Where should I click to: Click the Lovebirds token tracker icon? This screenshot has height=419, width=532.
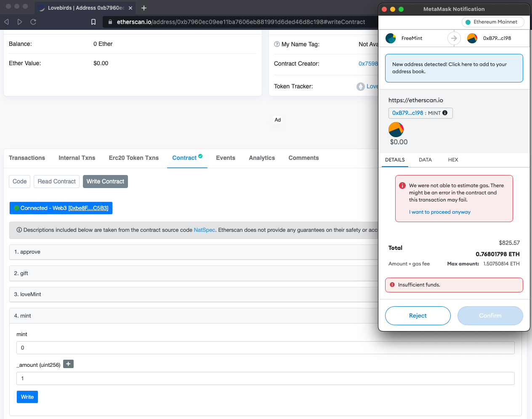coord(361,87)
